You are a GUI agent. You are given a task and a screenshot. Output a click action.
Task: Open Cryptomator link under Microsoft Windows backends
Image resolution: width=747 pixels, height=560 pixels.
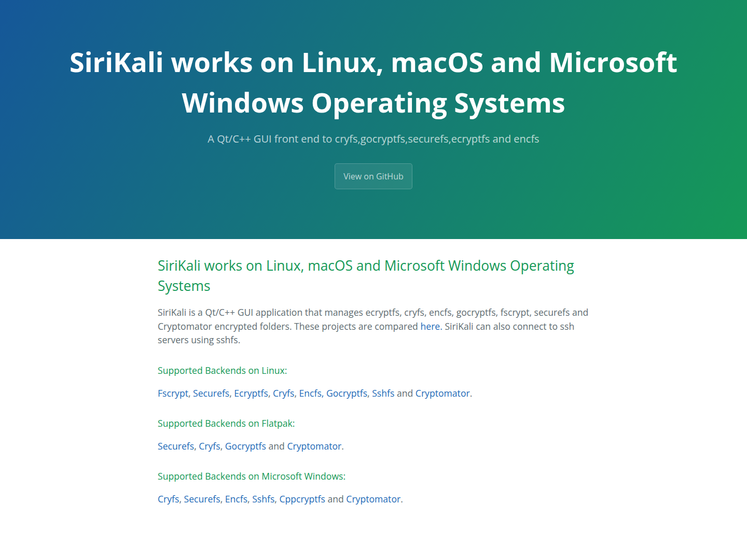click(374, 499)
